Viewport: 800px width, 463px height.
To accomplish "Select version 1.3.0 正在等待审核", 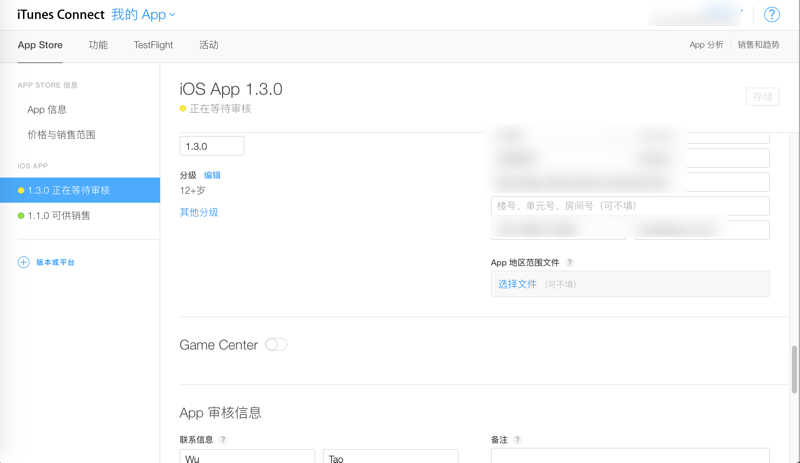I will [x=80, y=190].
